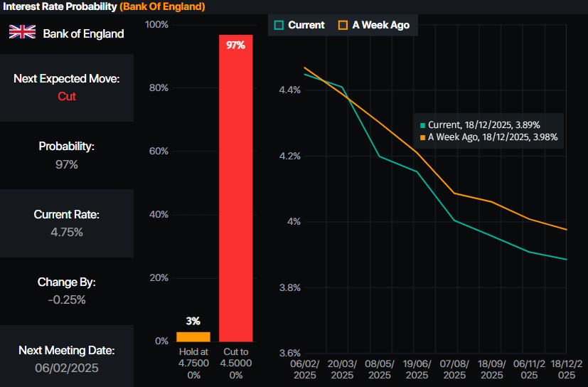Click the red Cut expected move value
Screen dimensions: 588x387
67,96
